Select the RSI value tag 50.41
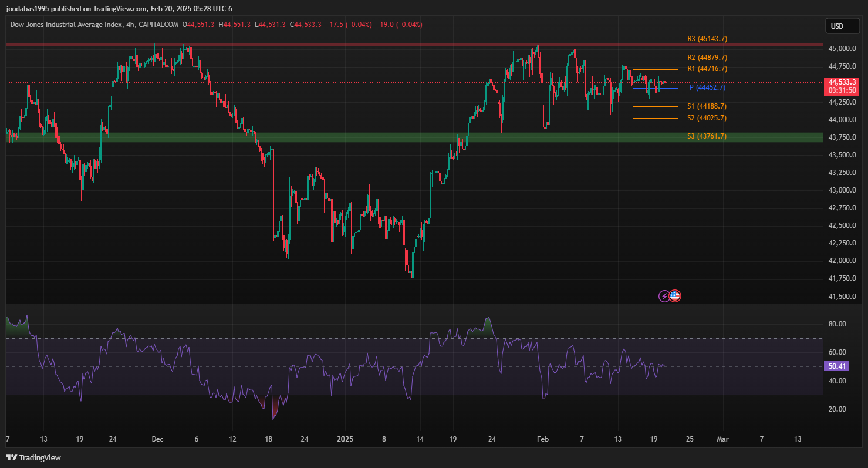This screenshot has height=468, width=868. coord(837,366)
